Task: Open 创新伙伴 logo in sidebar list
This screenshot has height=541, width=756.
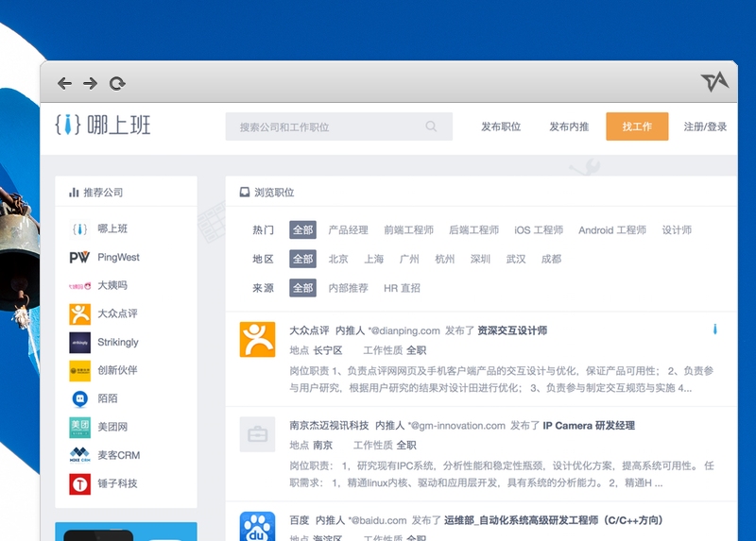Action: pyautogui.click(x=79, y=370)
